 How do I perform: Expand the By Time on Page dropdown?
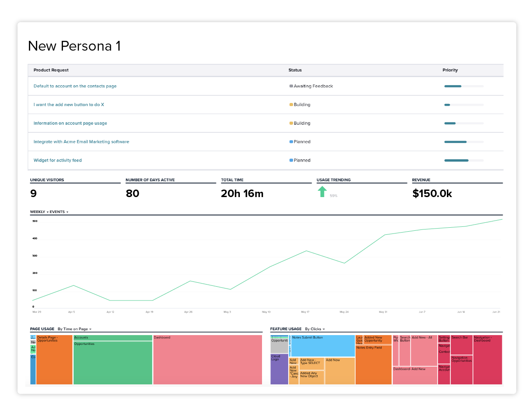(x=74, y=329)
